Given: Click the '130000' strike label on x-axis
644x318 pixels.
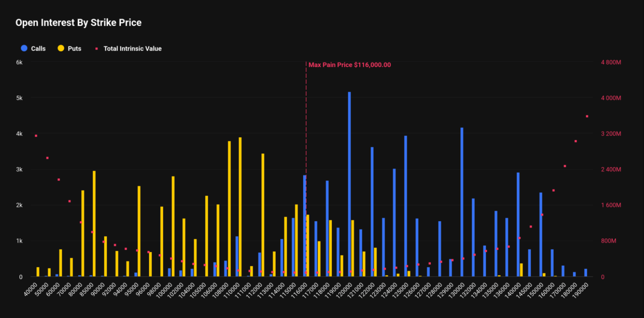Looking at the screenshot, I should (456, 291).
